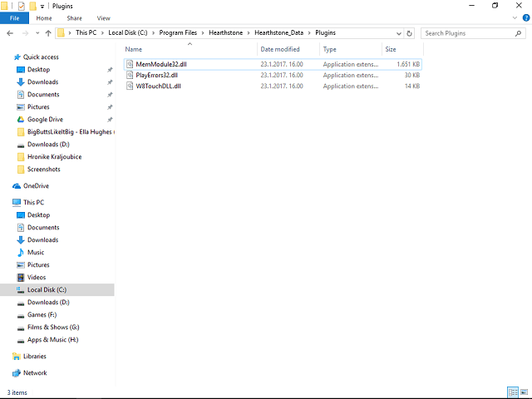Sort by the Name column header

[x=134, y=49]
